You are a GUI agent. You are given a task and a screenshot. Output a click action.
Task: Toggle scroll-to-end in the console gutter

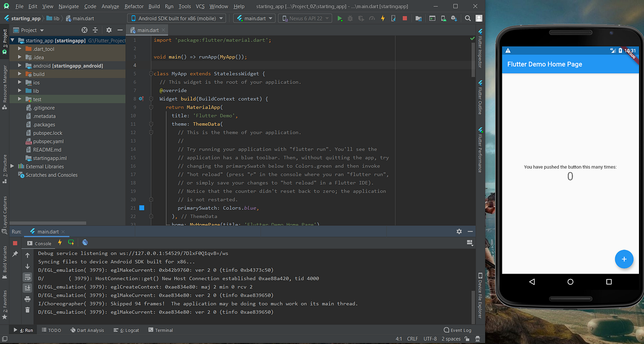tap(27, 287)
